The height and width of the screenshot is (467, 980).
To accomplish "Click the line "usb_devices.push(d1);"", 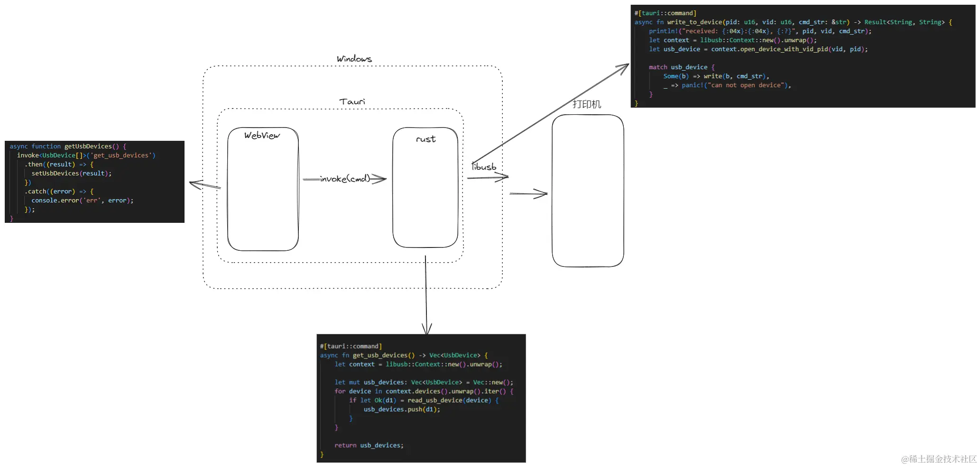I will (402, 410).
